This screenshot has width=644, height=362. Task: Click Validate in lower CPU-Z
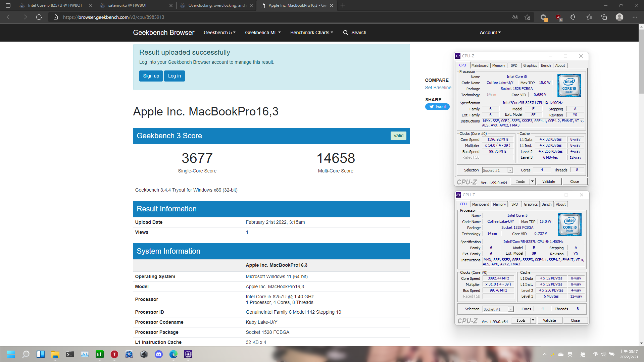click(x=549, y=320)
